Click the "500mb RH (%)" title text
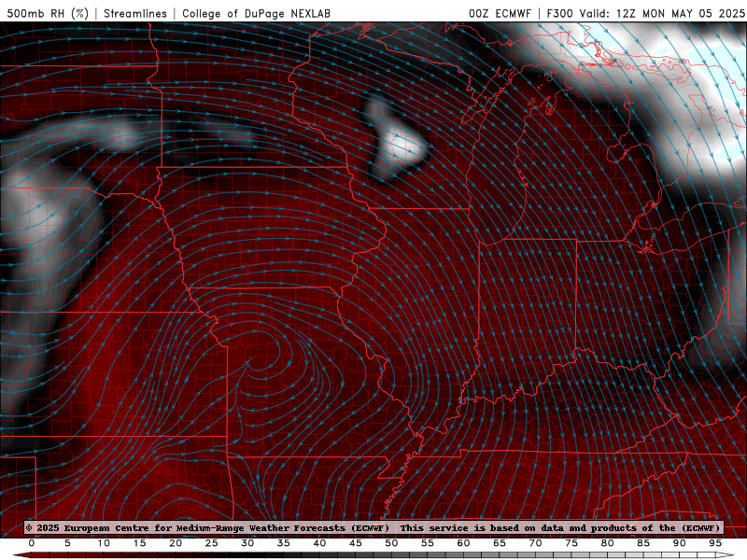747x560 pixels. 48,13
